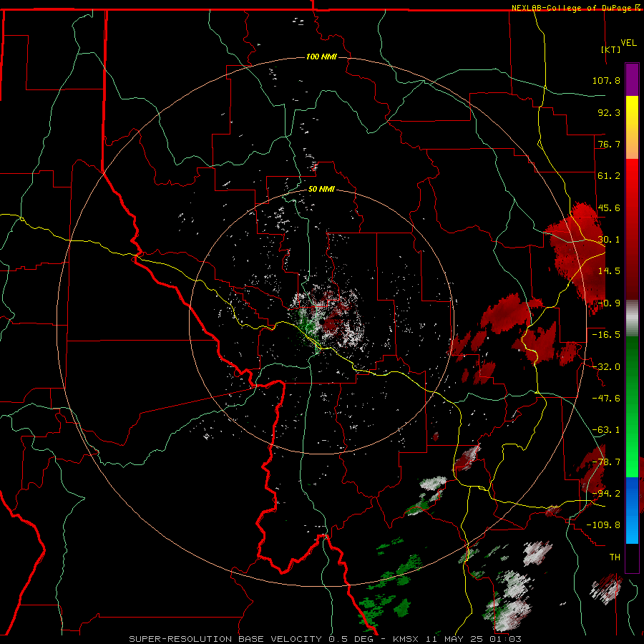Click the -94.2 velocity scale value
The height and width of the screenshot is (644, 644).
click(x=606, y=494)
